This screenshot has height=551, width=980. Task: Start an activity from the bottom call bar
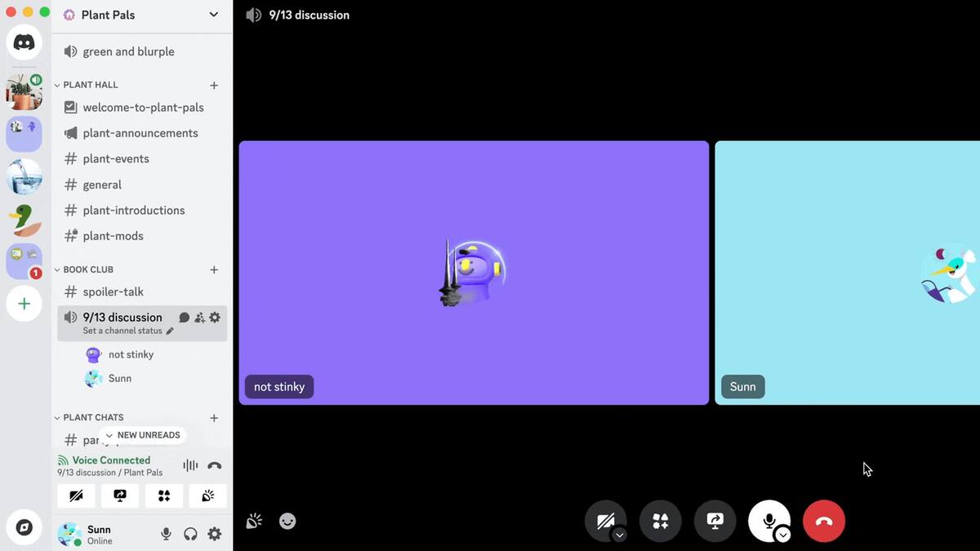[660, 521]
